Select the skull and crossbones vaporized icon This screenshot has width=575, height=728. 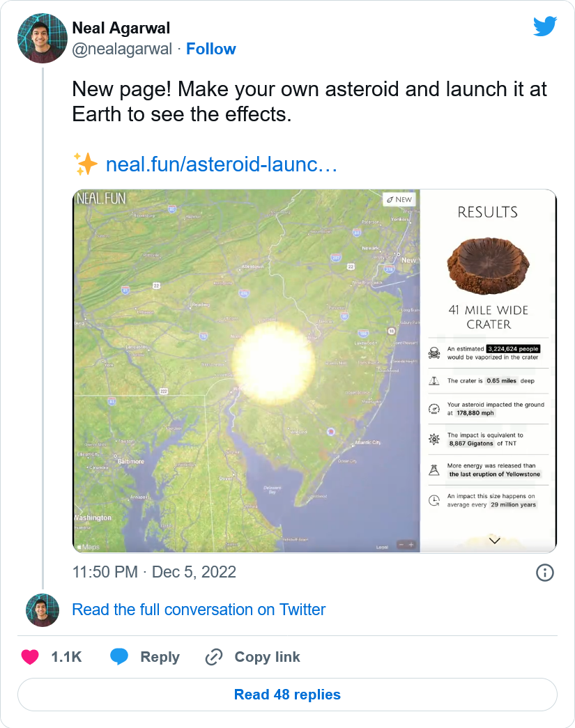coord(434,351)
